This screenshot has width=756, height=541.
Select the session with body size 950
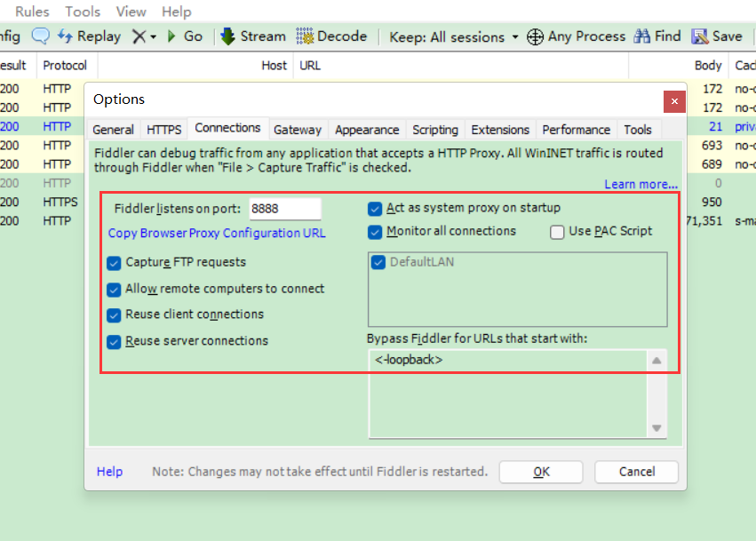pos(712,202)
